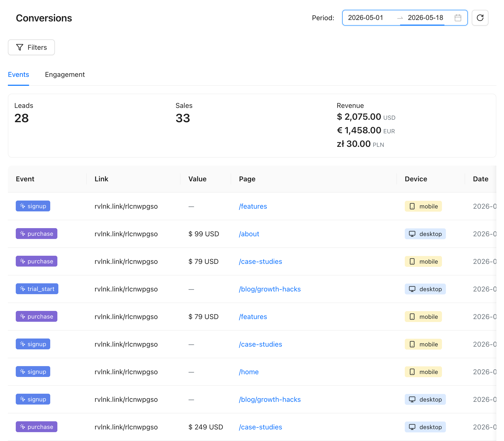Click rvlnk.link/rlcnwpgso in trial_start row
Viewport: 504px width, 441px height.
[126, 289]
